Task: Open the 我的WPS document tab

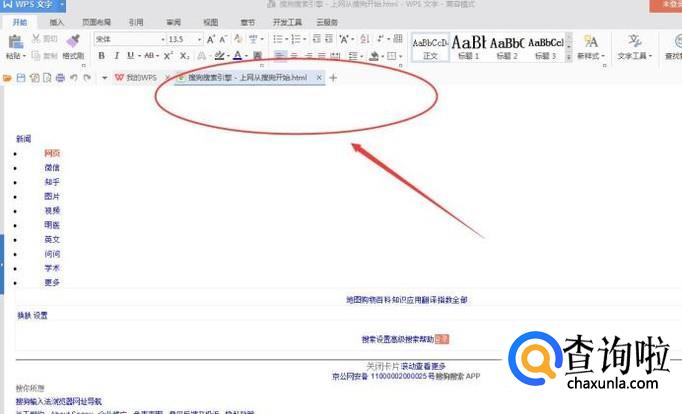Action: [135, 78]
